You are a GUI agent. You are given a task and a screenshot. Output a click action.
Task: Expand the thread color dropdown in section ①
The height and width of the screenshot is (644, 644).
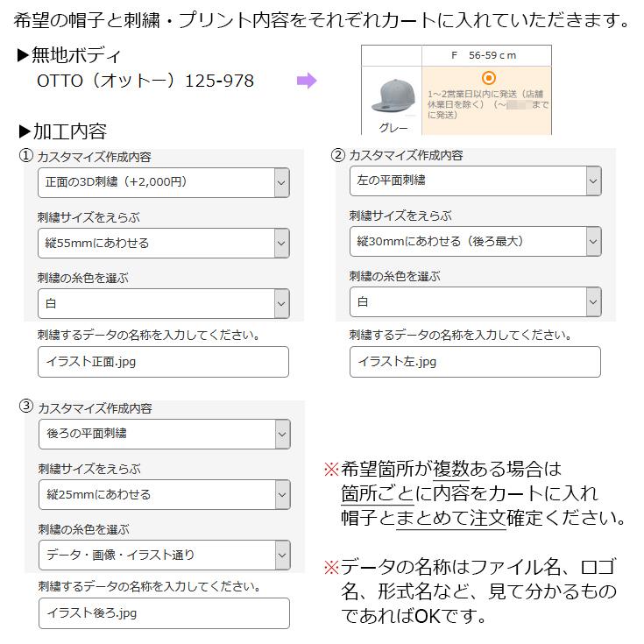[x=163, y=303]
